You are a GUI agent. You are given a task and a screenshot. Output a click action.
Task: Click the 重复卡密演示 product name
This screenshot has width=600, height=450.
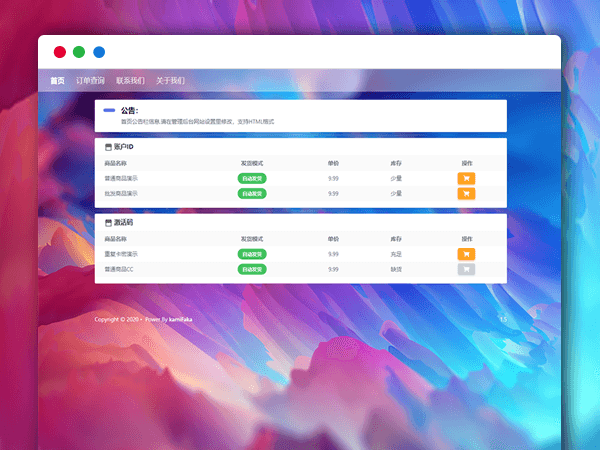click(x=121, y=255)
